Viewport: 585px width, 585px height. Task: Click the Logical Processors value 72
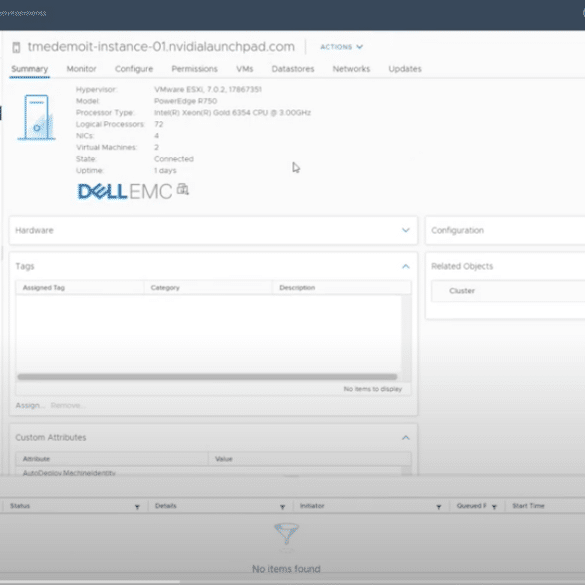tap(159, 124)
